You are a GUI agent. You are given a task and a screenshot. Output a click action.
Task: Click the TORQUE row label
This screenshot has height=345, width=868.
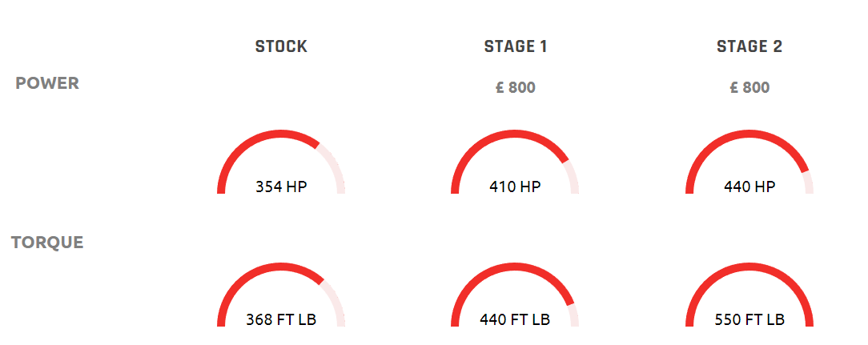pyautogui.click(x=47, y=243)
